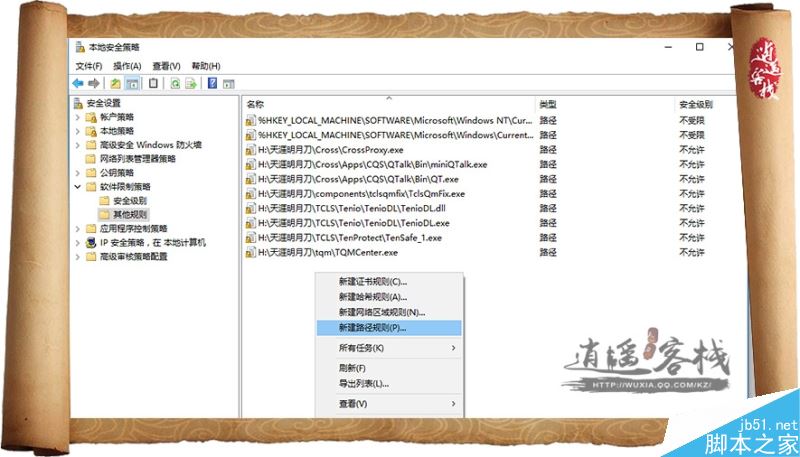Click icon of the TenSafe_1.exe rule
The height and width of the screenshot is (457, 800).
[x=251, y=238]
